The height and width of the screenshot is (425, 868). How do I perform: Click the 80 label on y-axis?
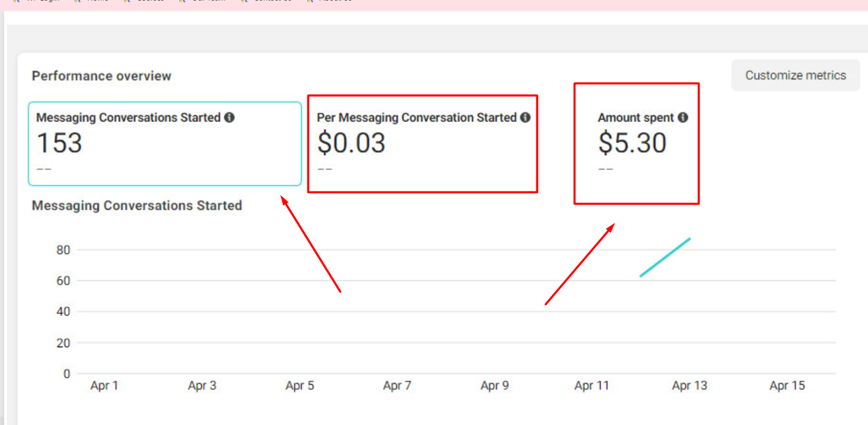point(63,250)
